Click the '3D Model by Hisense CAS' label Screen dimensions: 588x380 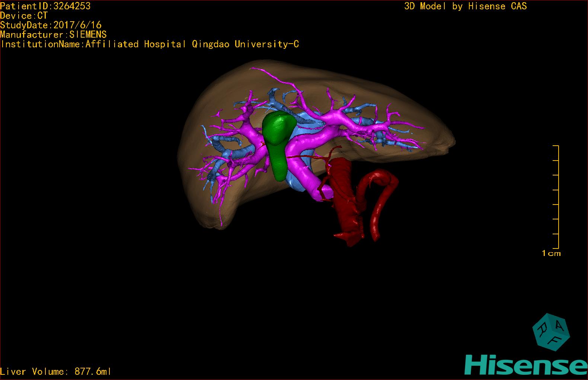466,6
